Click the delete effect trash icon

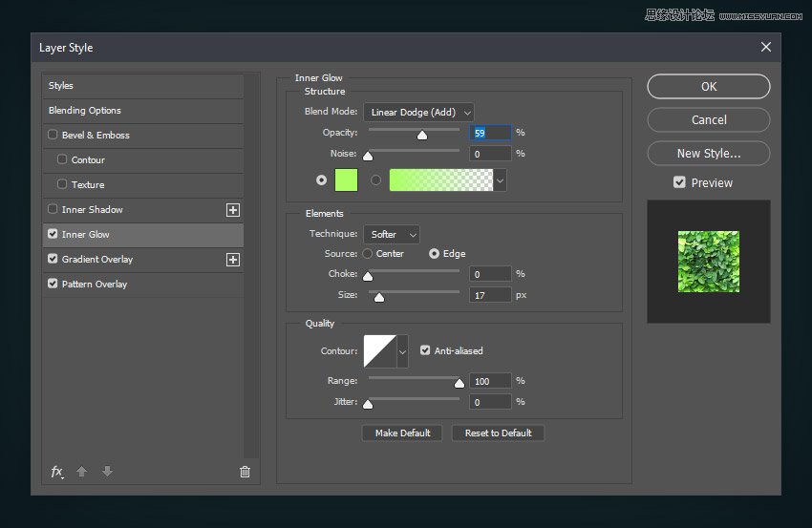pyautogui.click(x=245, y=472)
